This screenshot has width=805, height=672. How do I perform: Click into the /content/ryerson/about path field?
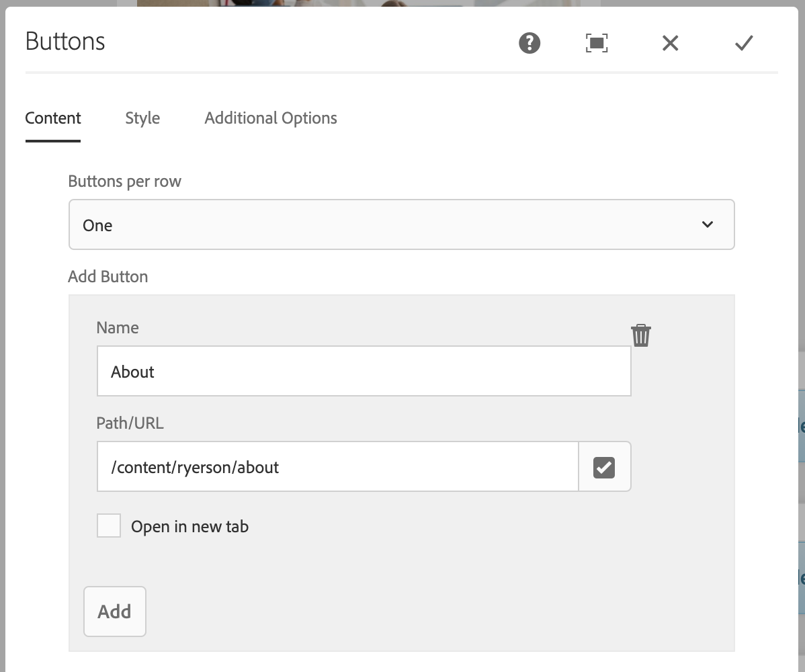[337, 467]
